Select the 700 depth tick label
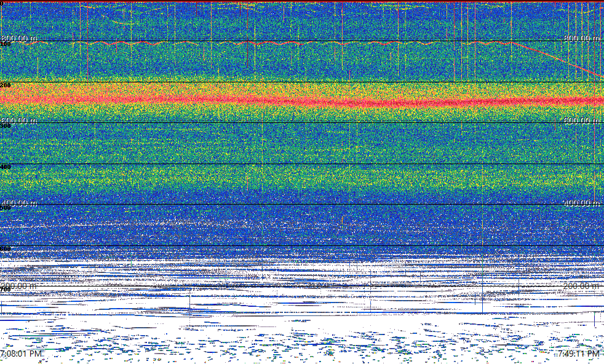Image resolution: width=604 pixels, height=364 pixels. [x=6, y=290]
